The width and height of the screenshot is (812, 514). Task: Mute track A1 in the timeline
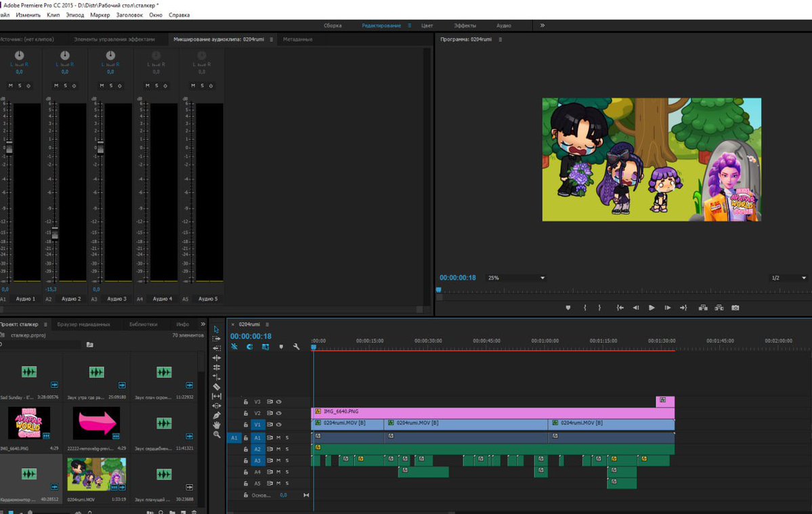point(278,438)
